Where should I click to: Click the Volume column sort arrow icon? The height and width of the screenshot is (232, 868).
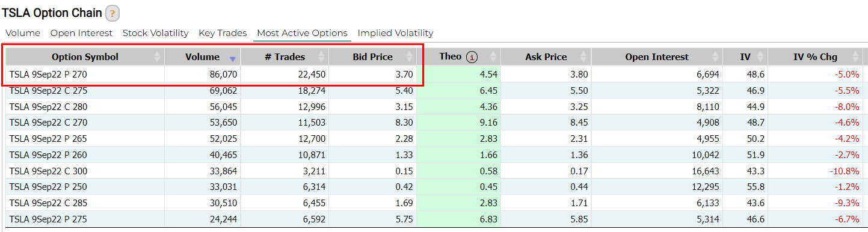point(233,58)
